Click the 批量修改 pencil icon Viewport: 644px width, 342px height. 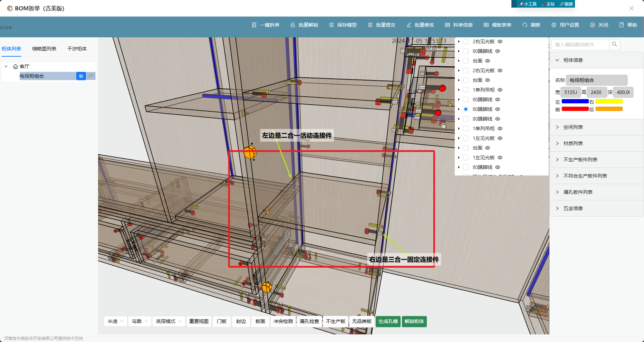[409, 25]
